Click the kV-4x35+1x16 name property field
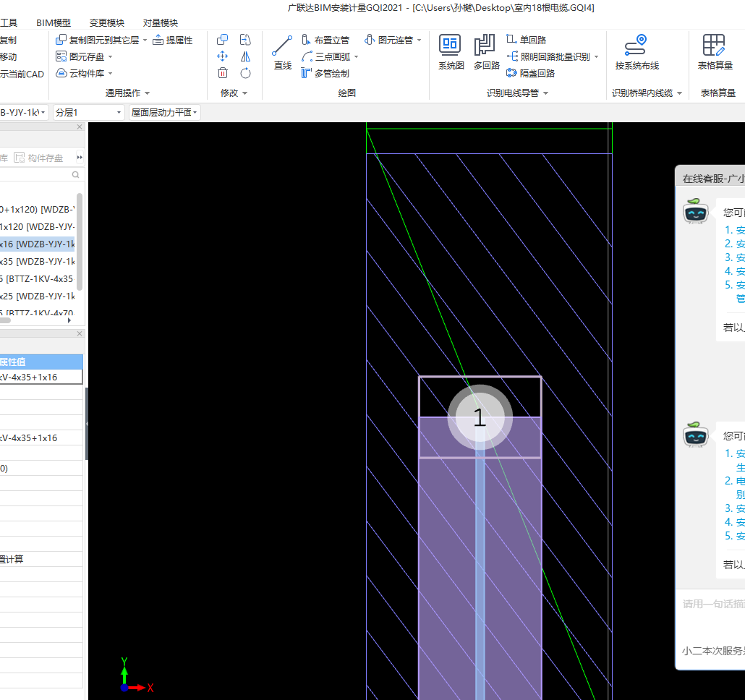 pyautogui.click(x=41, y=377)
